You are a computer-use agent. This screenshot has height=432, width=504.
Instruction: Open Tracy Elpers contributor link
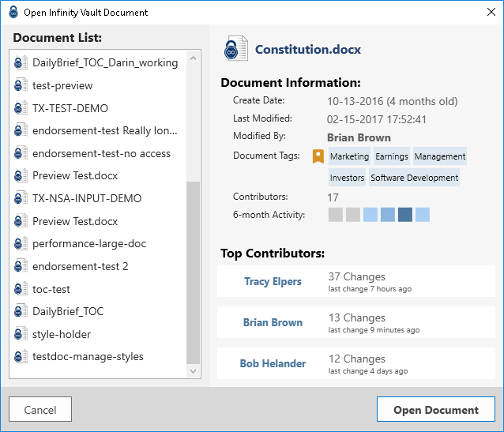[x=273, y=281]
